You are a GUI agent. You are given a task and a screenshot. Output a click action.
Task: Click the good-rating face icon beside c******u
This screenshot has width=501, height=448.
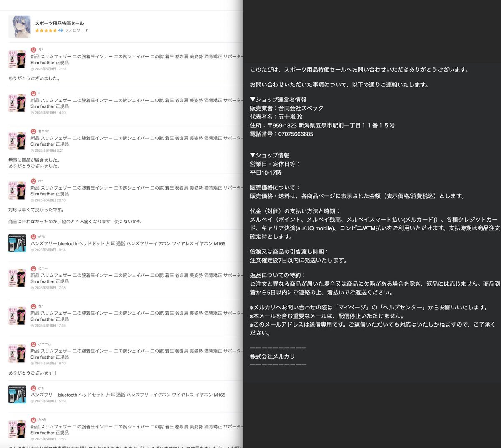33,344
